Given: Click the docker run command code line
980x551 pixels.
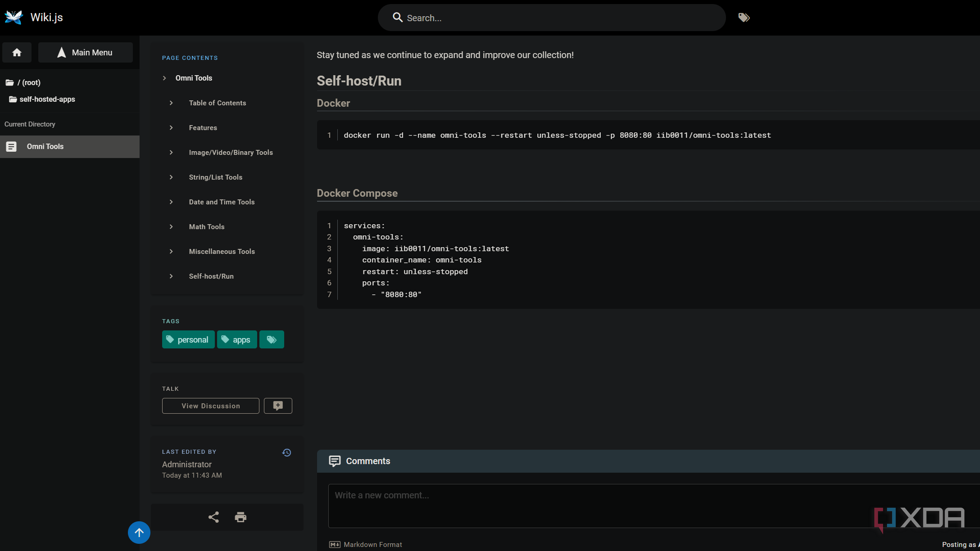Looking at the screenshot, I should [557, 135].
